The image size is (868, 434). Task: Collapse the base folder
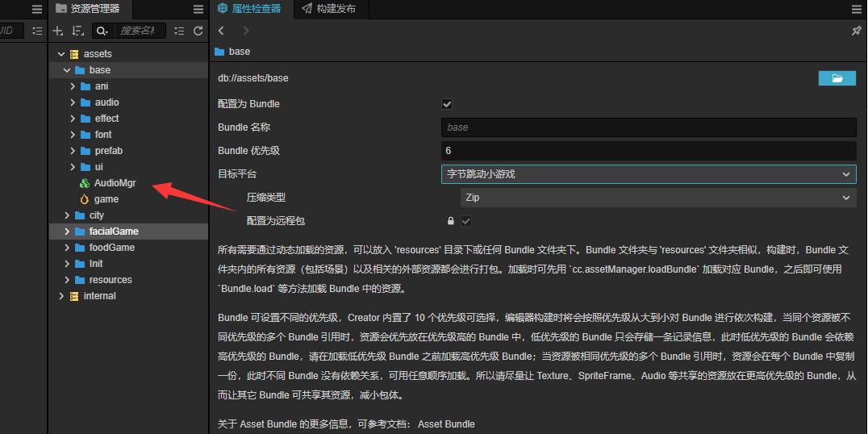tap(67, 70)
